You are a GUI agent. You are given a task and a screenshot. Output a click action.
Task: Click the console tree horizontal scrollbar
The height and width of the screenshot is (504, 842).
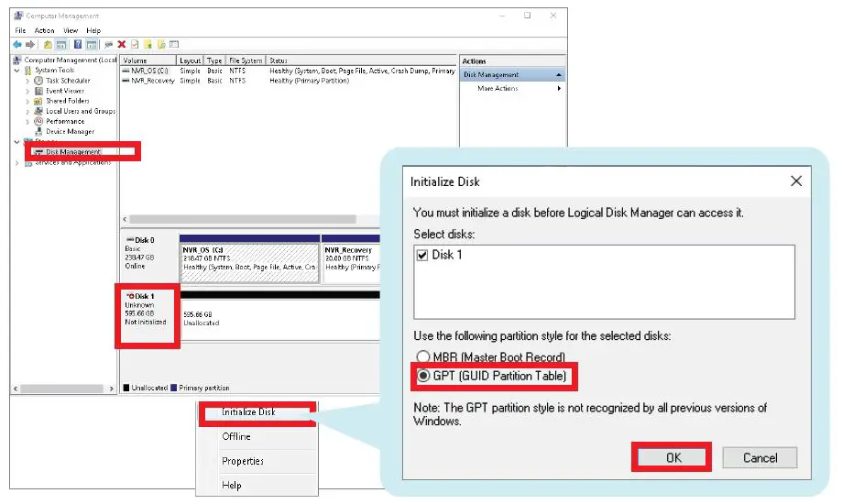pyautogui.click(x=61, y=389)
